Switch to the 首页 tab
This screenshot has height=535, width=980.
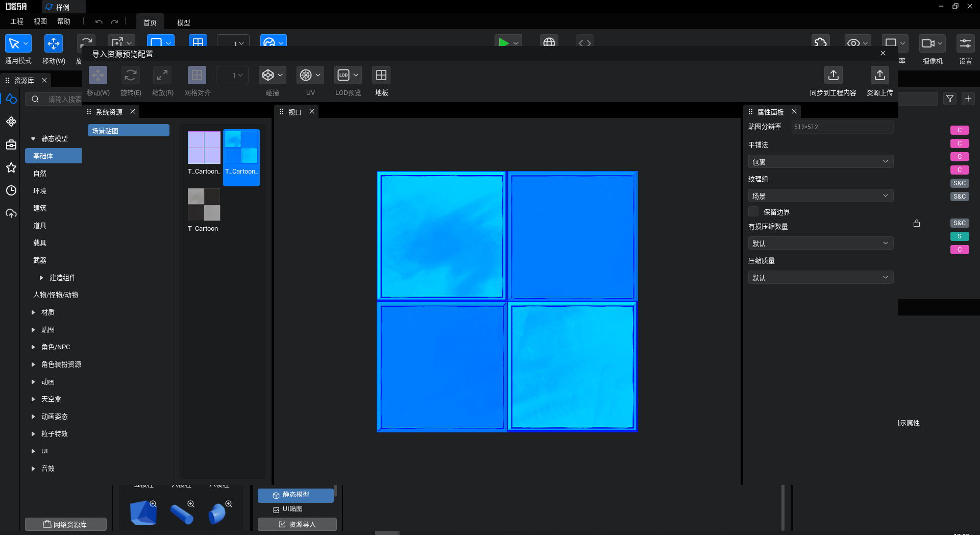coord(150,22)
